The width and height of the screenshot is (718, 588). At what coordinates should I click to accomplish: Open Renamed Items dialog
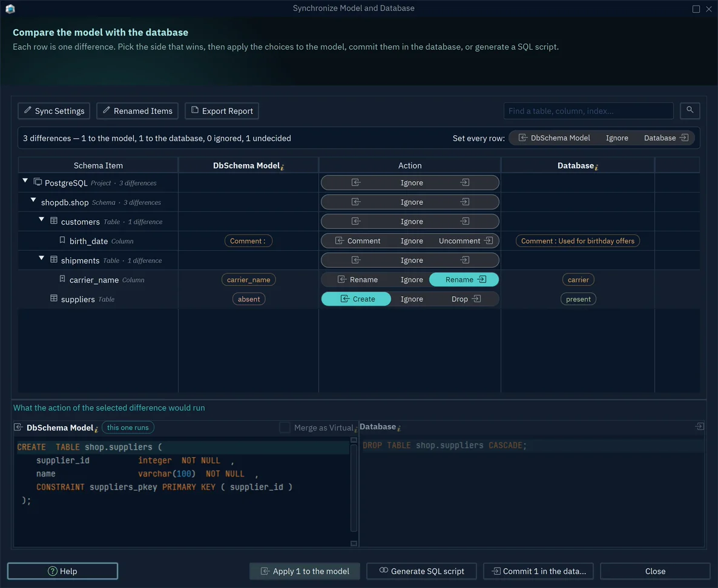point(137,111)
